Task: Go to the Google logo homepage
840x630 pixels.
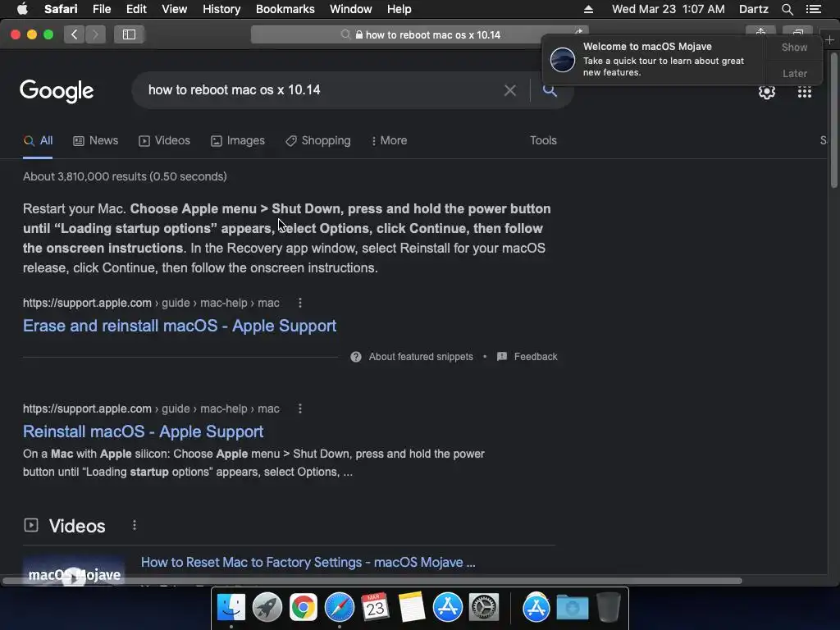Action: coord(57,91)
